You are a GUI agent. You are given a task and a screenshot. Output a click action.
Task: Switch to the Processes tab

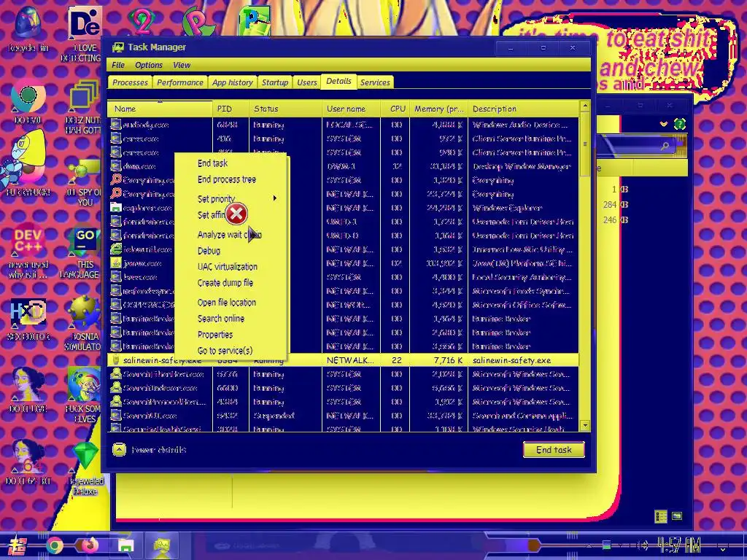pyautogui.click(x=130, y=82)
